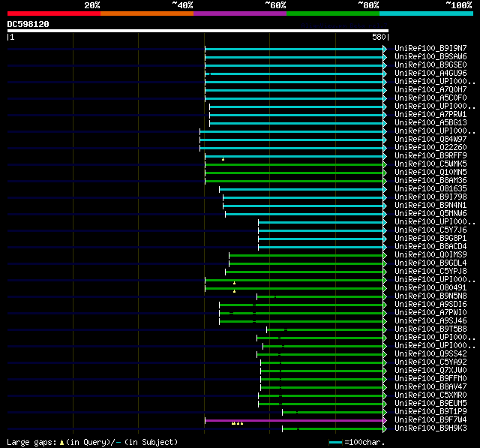Select the UniRef100_B9F7W4 label
Screen dimensions: 480x448
[x=430, y=420]
